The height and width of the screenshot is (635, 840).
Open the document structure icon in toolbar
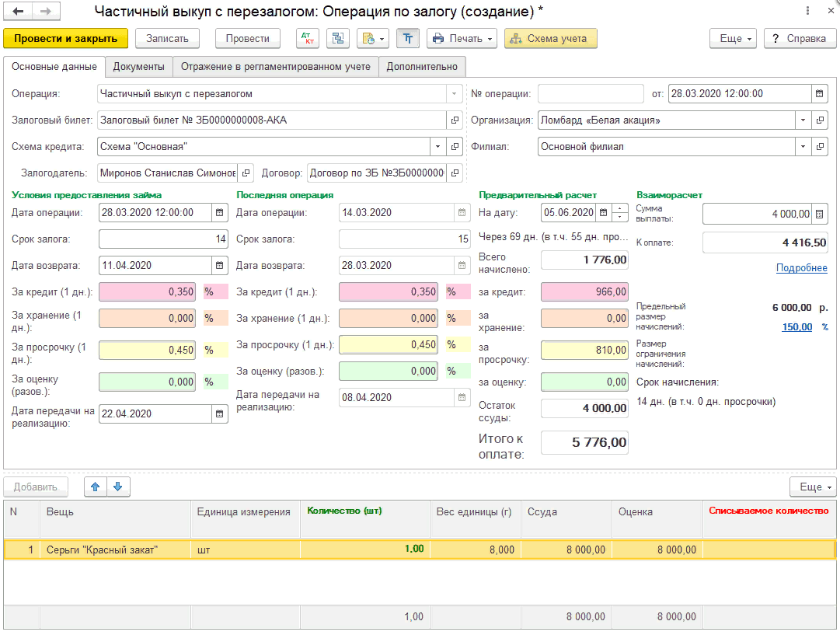[338, 39]
